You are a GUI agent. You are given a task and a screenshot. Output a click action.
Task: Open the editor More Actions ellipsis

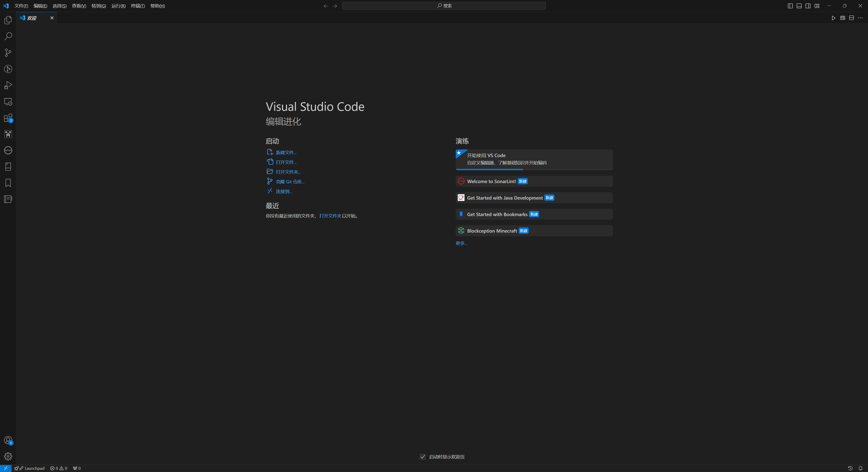pos(860,18)
